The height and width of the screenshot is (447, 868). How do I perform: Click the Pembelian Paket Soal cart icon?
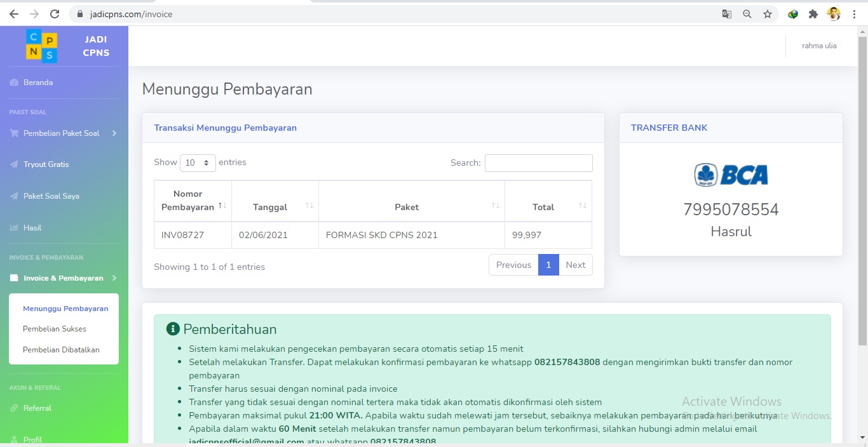tap(14, 133)
